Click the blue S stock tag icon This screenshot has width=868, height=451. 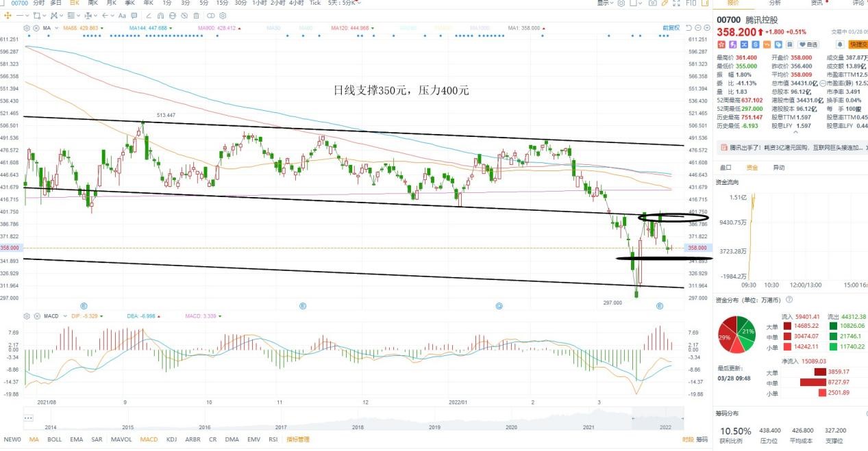[x=756, y=44]
